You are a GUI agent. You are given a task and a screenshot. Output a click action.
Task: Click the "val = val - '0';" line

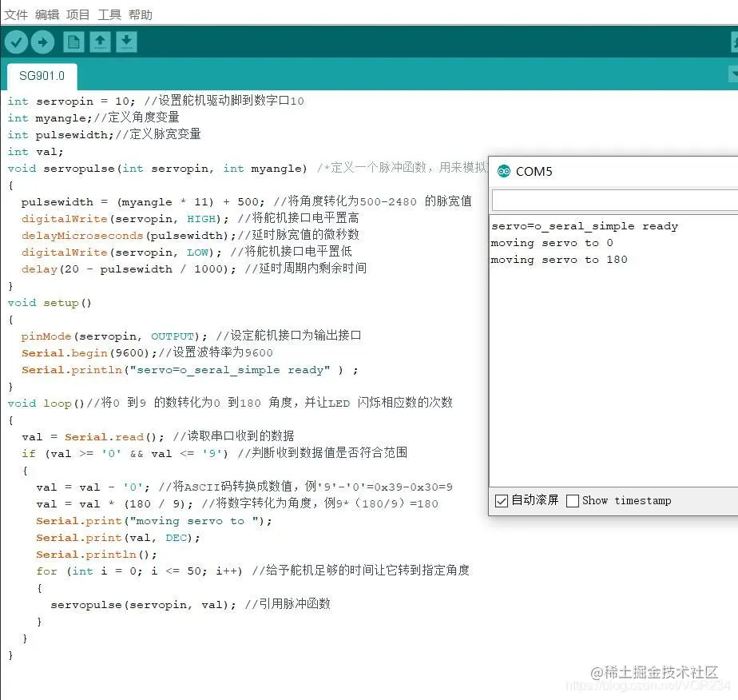(x=244, y=487)
